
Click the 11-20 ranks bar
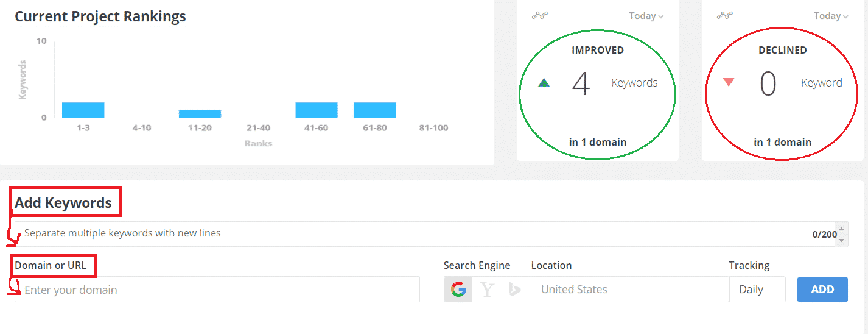(200, 114)
